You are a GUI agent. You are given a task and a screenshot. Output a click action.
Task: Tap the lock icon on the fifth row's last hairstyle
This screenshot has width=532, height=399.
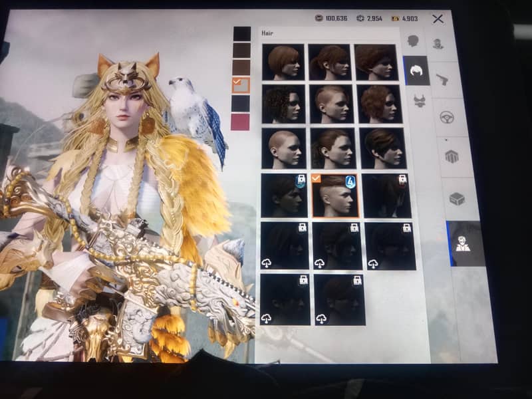407,228
